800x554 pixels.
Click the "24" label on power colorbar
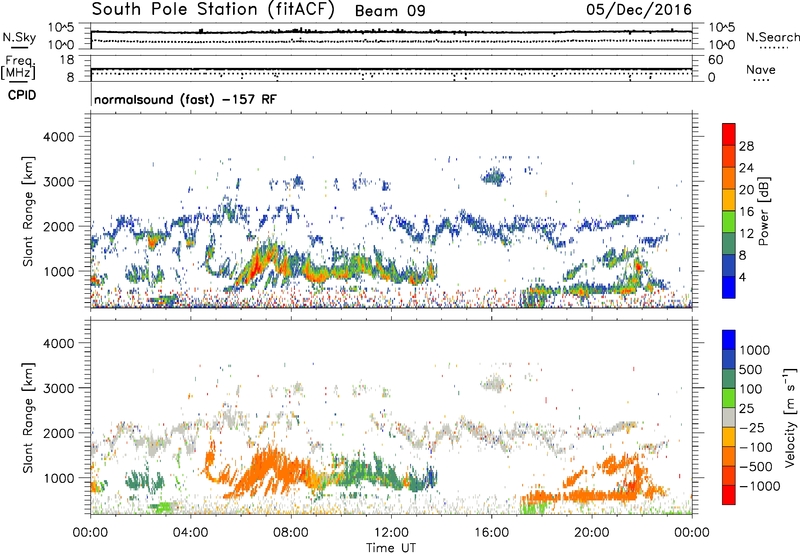pyautogui.click(x=746, y=168)
